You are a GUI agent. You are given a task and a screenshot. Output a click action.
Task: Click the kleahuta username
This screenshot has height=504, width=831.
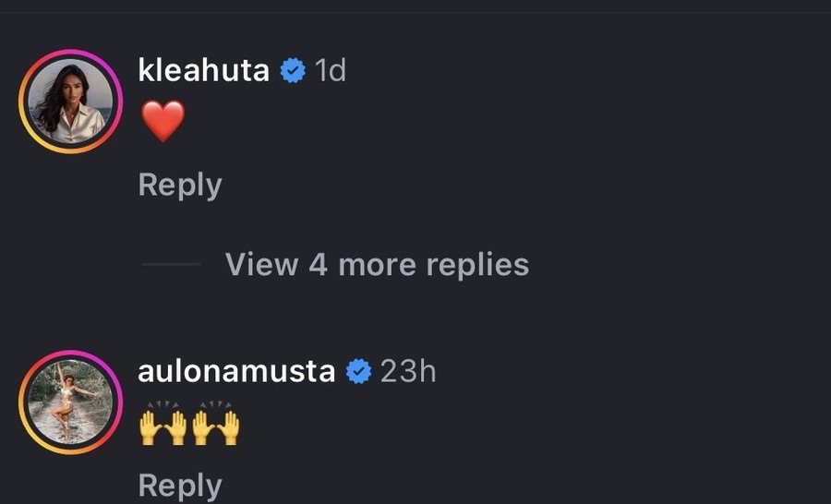point(203,70)
